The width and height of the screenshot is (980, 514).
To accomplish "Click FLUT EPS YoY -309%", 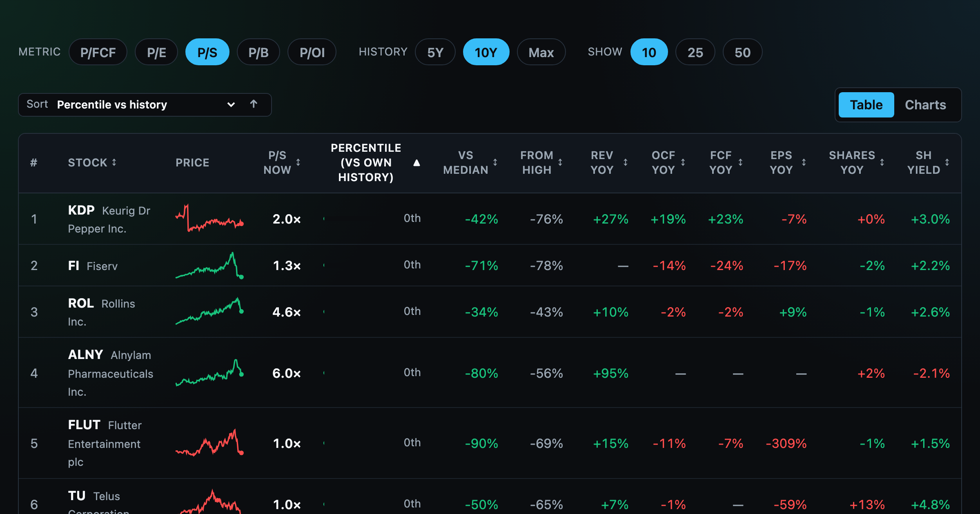I will point(786,443).
